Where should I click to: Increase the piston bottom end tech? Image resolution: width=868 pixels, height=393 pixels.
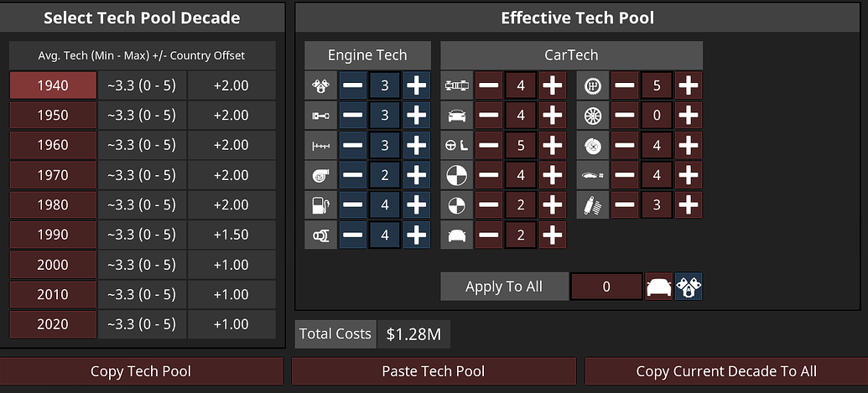click(416, 116)
